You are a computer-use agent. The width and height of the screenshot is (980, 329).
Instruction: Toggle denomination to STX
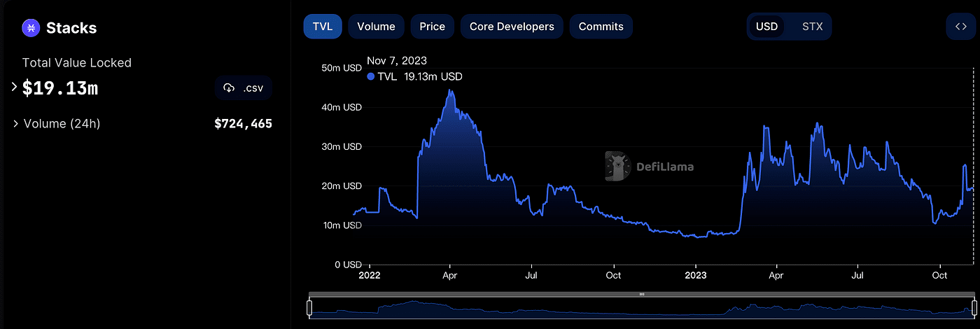[812, 27]
